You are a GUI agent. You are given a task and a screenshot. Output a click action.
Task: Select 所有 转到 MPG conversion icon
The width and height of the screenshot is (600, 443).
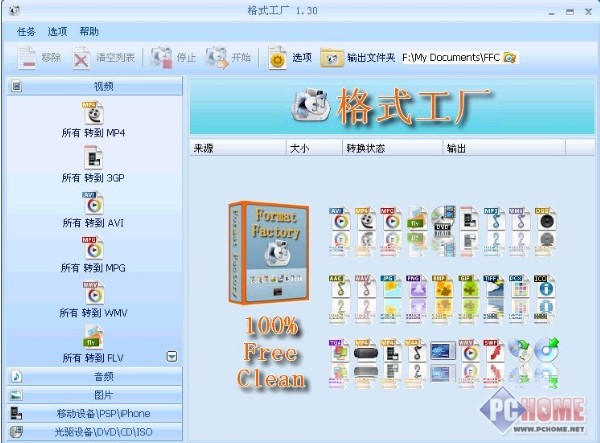(x=93, y=248)
